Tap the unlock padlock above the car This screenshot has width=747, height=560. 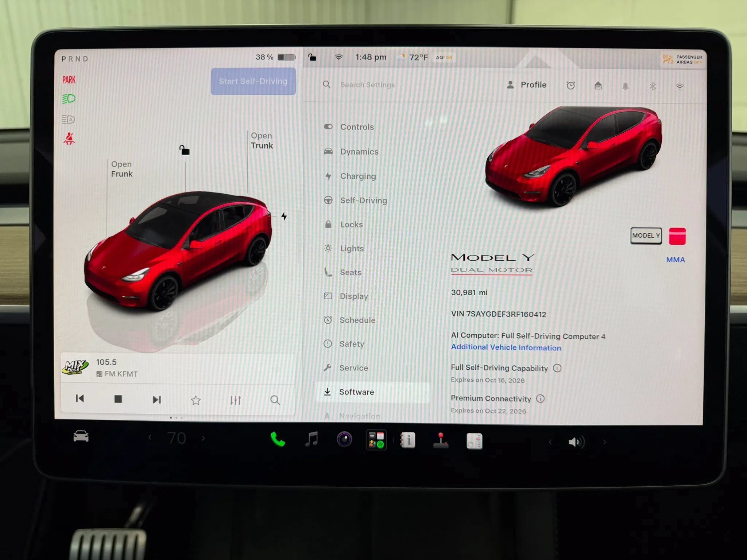[x=184, y=150]
